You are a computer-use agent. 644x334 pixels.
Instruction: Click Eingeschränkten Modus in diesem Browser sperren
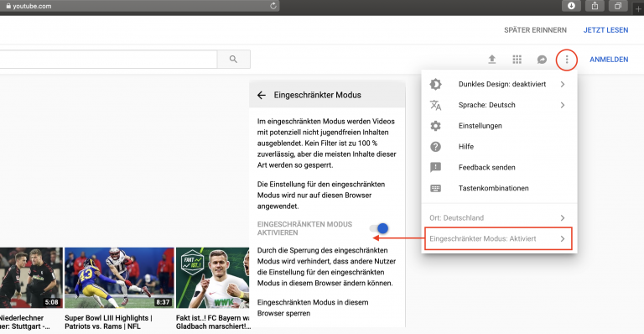point(313,308)
